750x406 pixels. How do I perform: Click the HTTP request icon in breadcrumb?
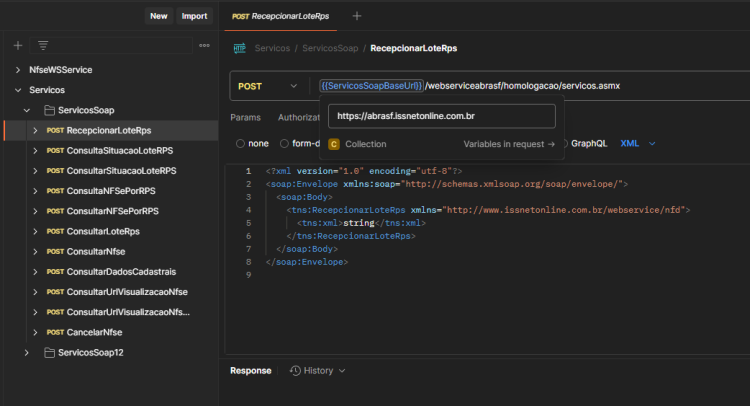(240, 48)
